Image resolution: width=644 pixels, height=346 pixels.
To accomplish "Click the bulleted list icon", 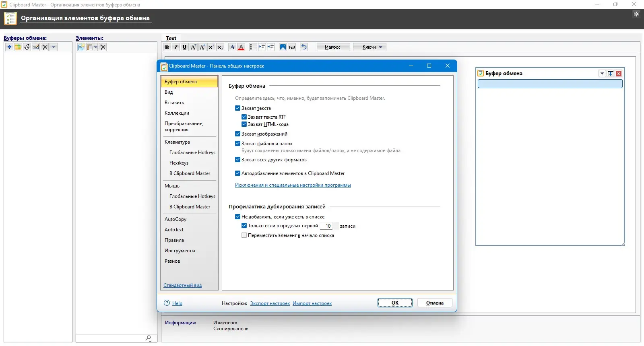I will pyautogui.click(x=253, y=47).
